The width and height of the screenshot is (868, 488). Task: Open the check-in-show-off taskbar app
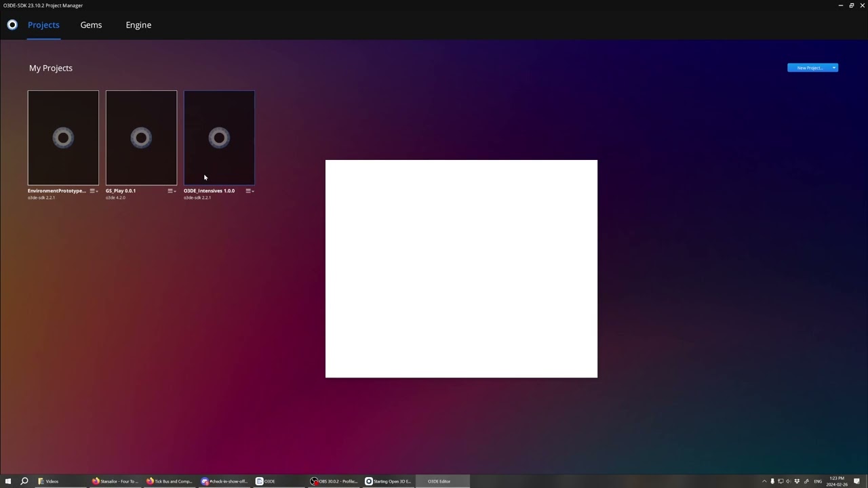point(224,481)
